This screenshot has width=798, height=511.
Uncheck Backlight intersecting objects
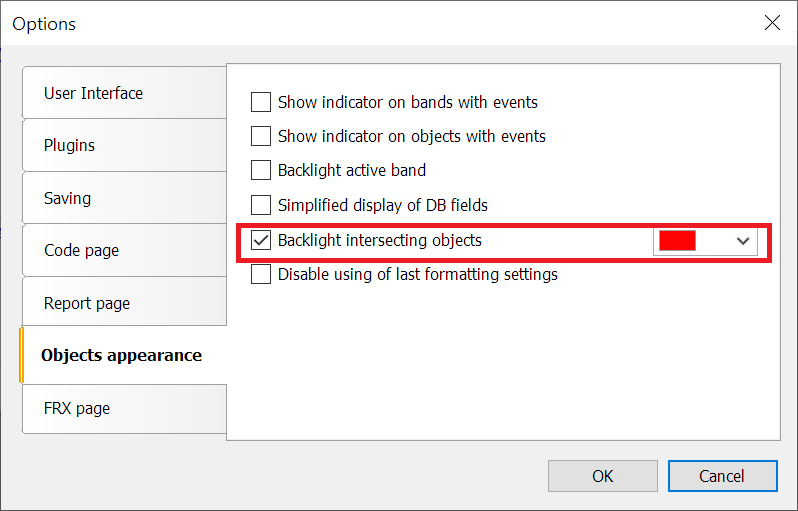coord(261,240)
